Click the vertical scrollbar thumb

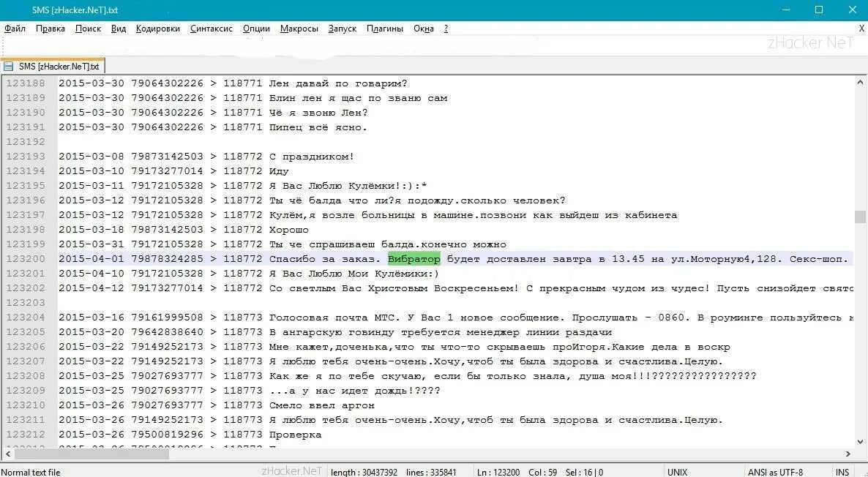[860, 217]
